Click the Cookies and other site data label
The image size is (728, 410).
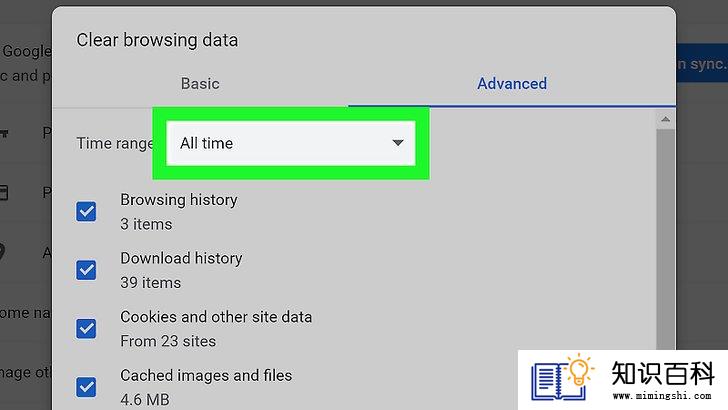216,317
